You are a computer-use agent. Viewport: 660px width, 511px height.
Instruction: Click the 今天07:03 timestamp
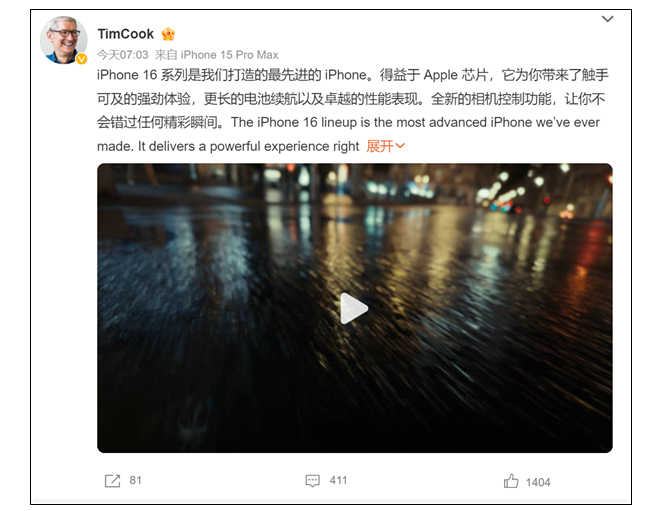point(122,55)
